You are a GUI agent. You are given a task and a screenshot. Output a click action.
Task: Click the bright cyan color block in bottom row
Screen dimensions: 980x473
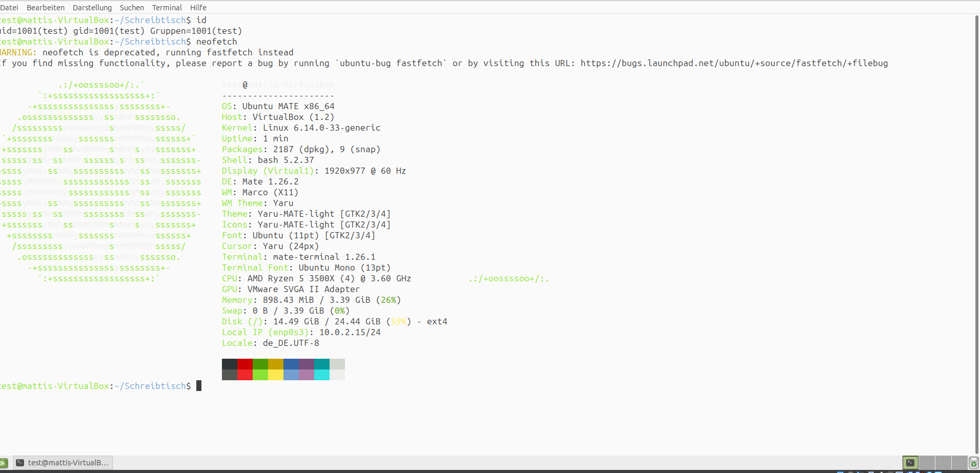click(x=322, y=375)
